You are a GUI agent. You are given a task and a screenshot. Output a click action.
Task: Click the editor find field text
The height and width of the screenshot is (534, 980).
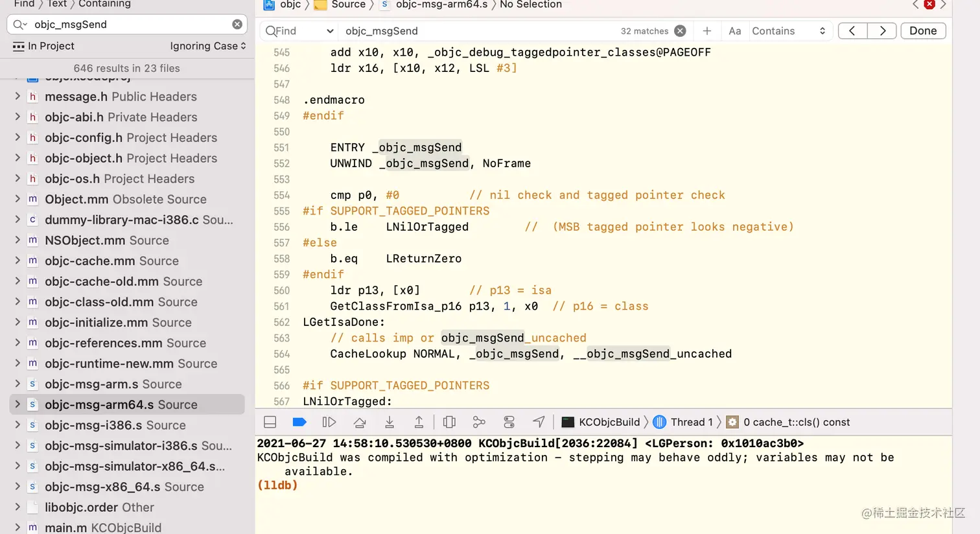tap(382, 31)
